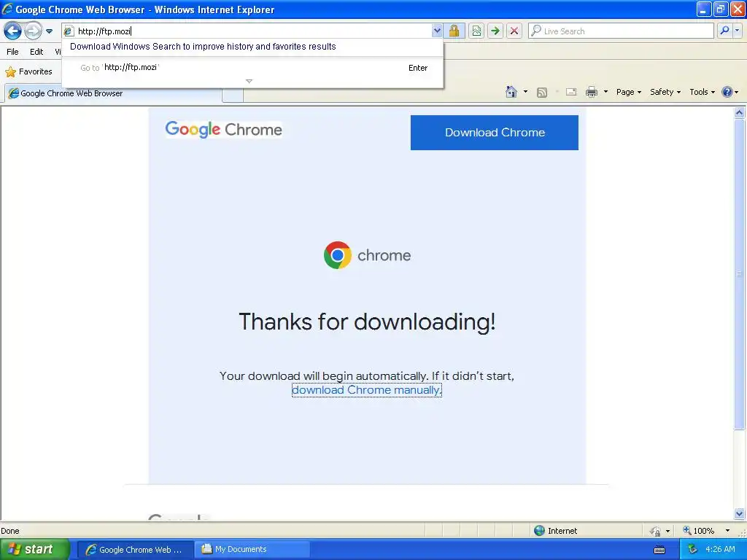Click the Back navigation arrow
Viewport: 747px width, 560px height.
pyautogui.click(x=12, y=31)
